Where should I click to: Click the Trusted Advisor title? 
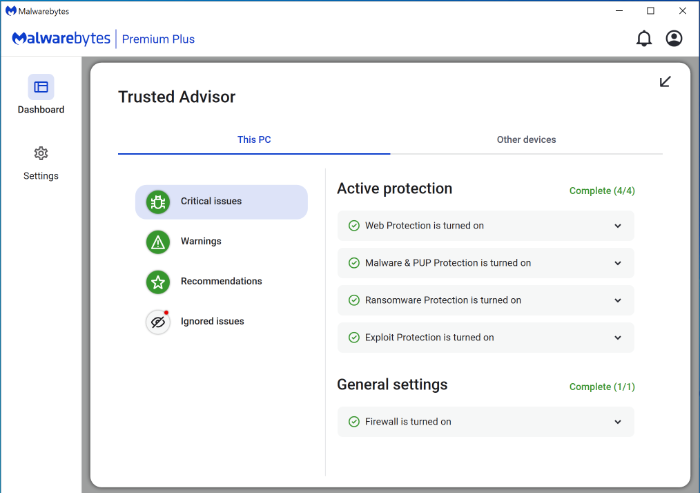(177, 97)
